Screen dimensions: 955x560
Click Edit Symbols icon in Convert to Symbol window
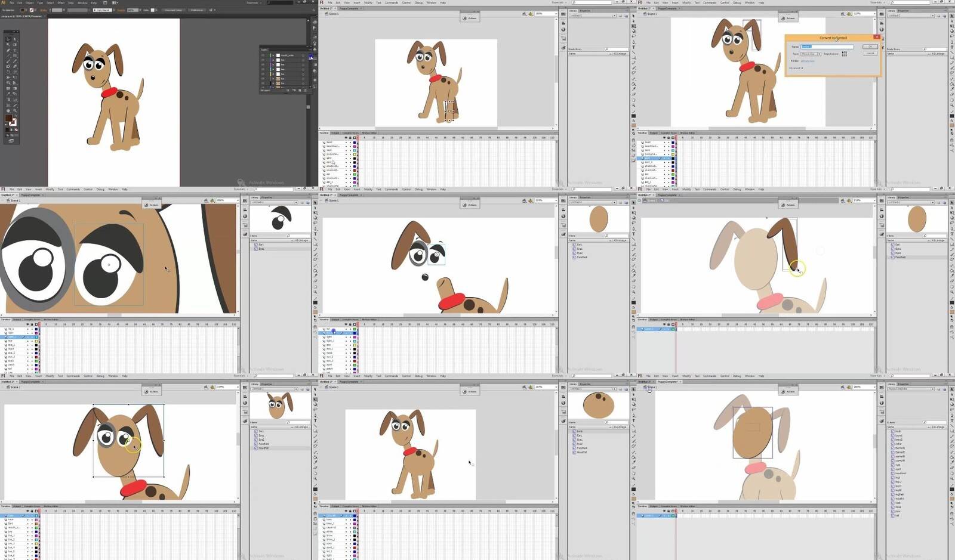click(x=849, y=14)
